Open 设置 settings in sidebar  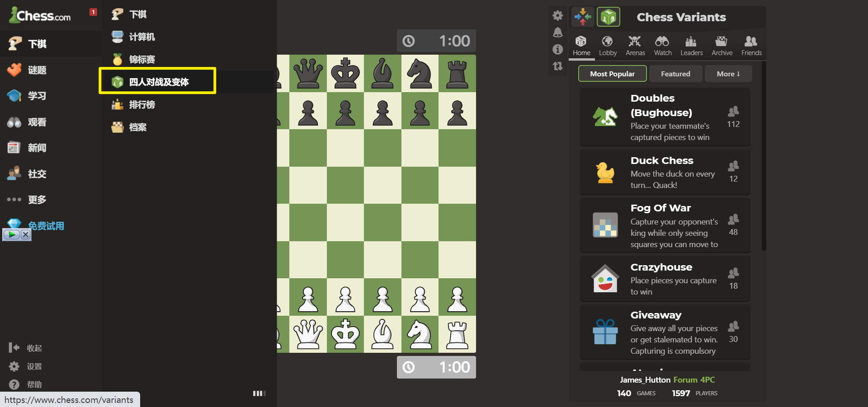pyautogui.click(x=26, y=366)
